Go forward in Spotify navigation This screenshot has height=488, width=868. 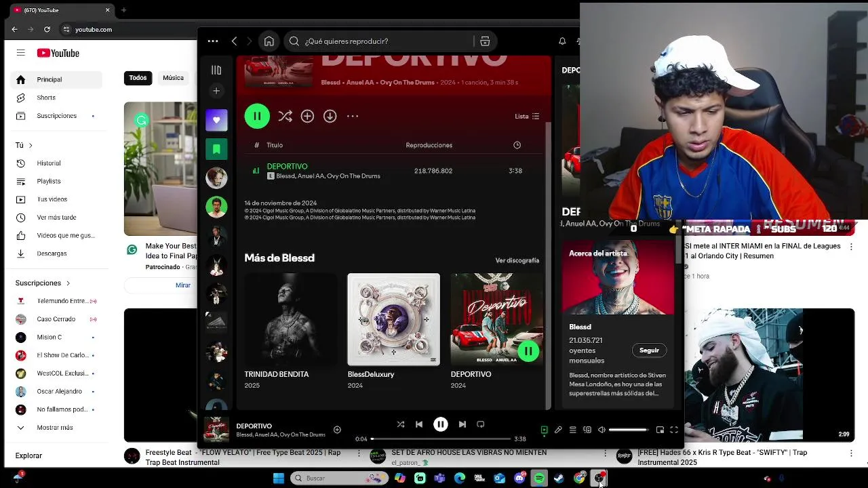(x=249, y=41)
